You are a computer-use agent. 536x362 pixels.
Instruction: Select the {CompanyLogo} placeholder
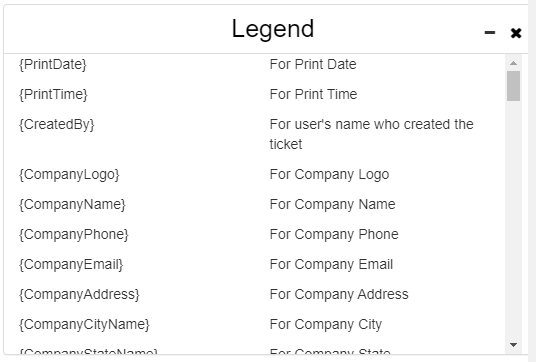pos(69,174)
